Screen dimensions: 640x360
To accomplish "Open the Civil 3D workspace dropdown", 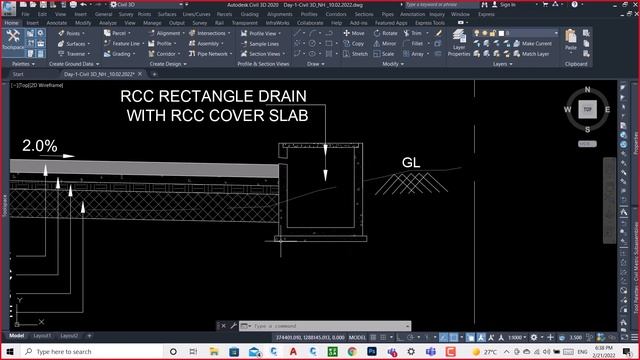I will 147,4.
